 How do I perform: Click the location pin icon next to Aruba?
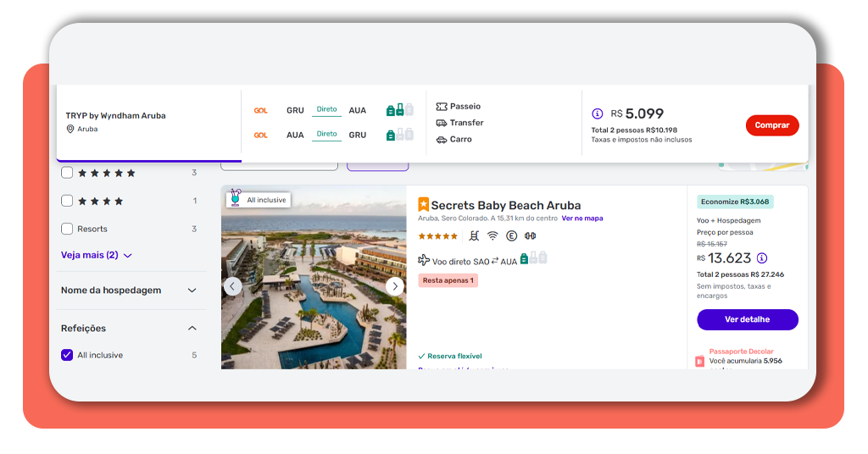70,129
